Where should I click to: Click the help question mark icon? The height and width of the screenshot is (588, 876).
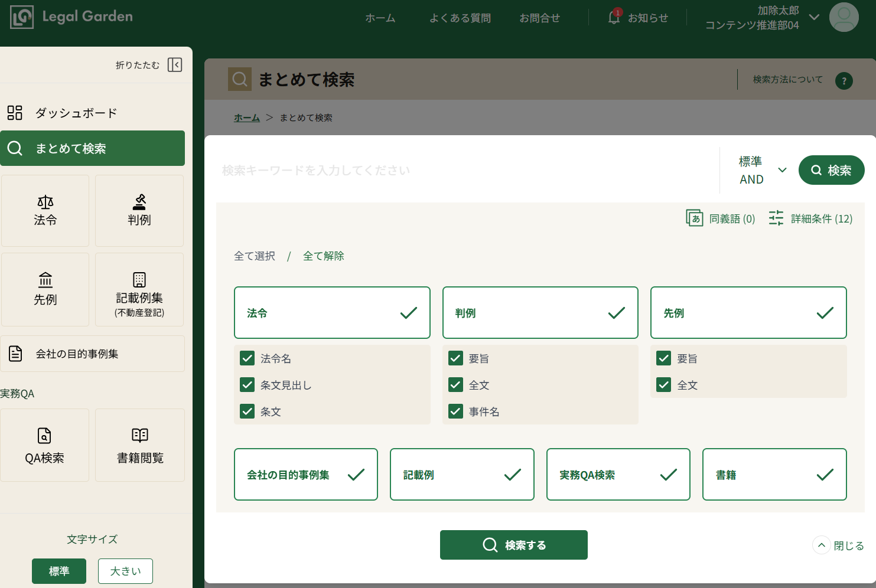click(844, 81)
